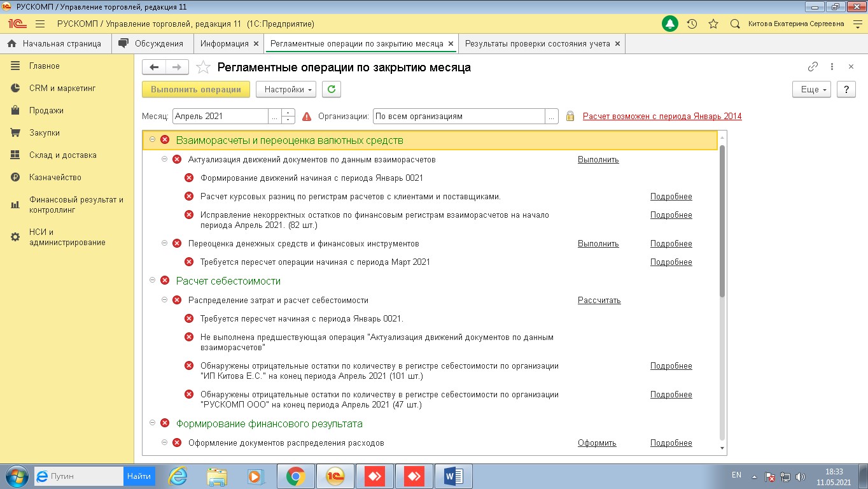
Task: Click the notification bell icon
Action: tap(670, 24)
